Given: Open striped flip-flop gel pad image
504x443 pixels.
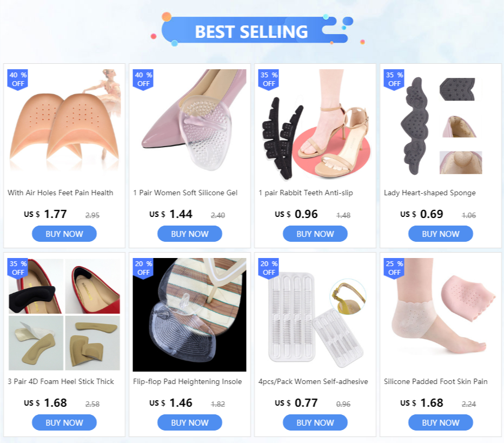Looking at the screenshot, I should (x=190, y=315).
